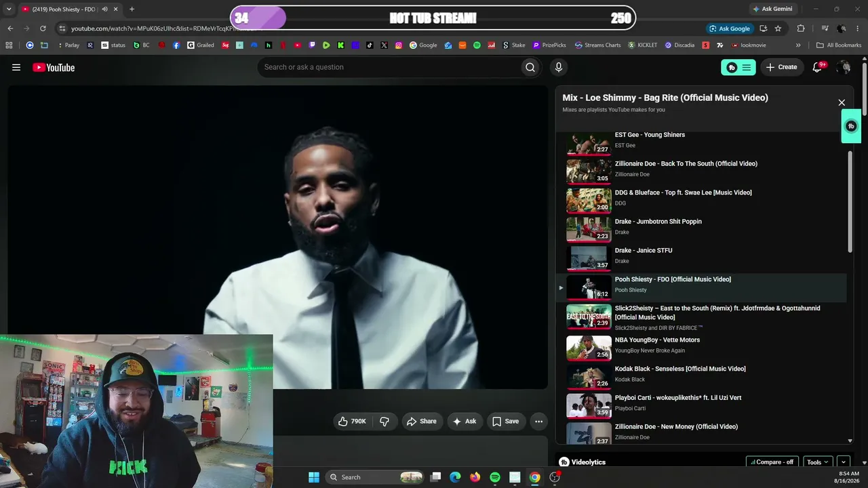Open the Create menu
The height and width of the screenshot is (488, 868).
tap(782, 67)
